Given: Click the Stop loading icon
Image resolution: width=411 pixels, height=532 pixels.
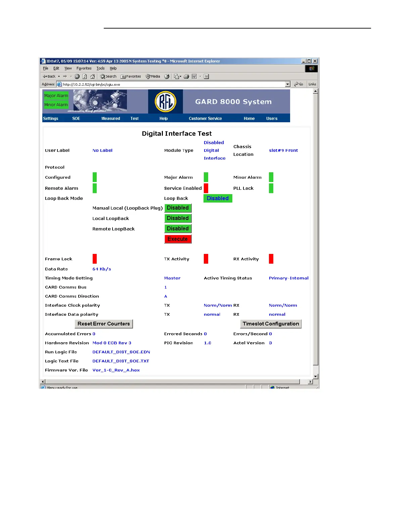Looking at the screenshot, I should point(77,77).
